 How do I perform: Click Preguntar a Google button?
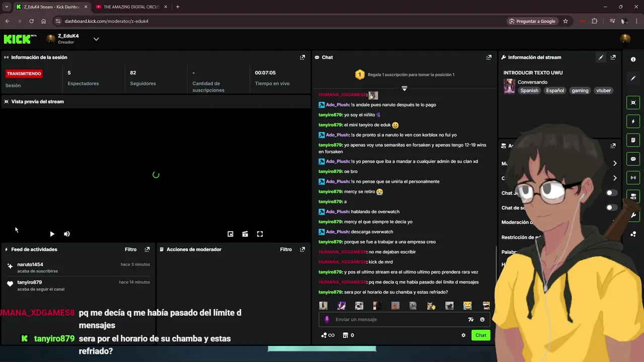tap(532, 21)
